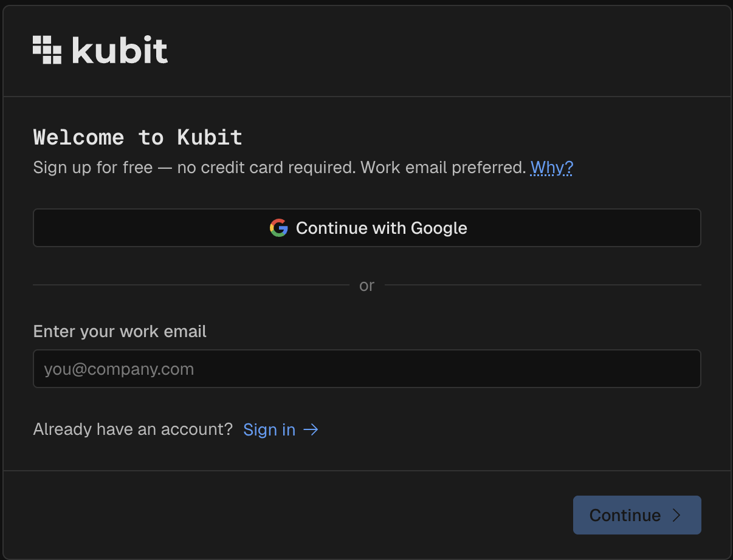733x560 pixels.
Task: Click the "Already have an account?" text
Action: pyautogui.click(x=133, y=429)
